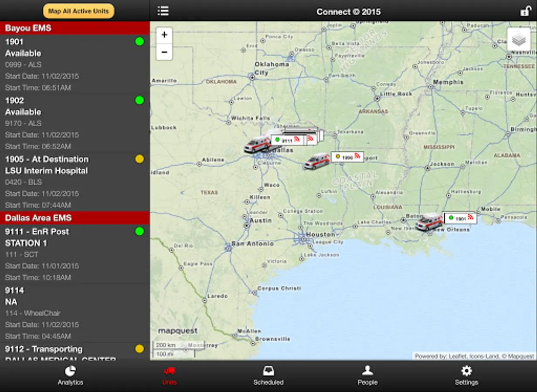Click green status dot for unit 1902
Viewport: 537px width, 392px height.
tap(139, 100)
